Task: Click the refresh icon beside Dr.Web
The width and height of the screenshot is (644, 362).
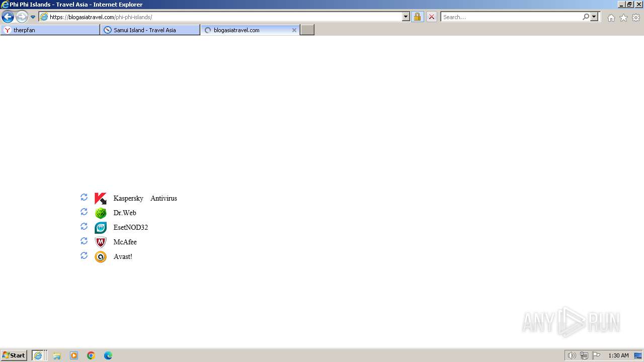Action: point(84,212)
